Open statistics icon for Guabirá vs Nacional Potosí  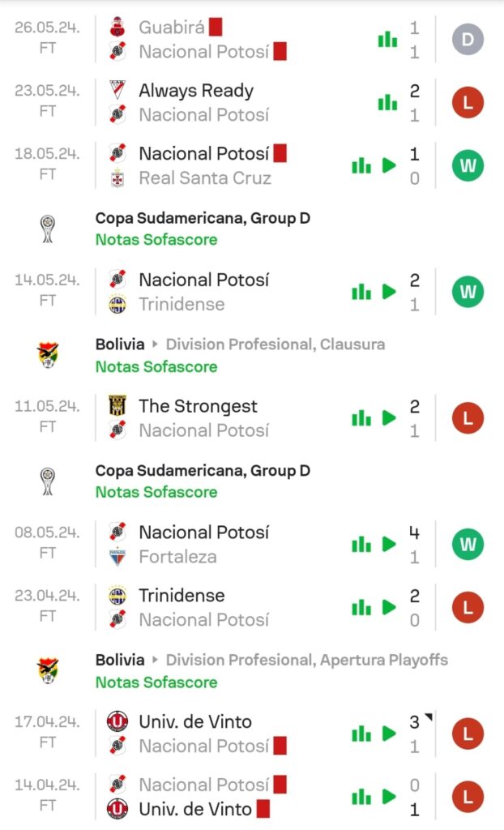387,39
